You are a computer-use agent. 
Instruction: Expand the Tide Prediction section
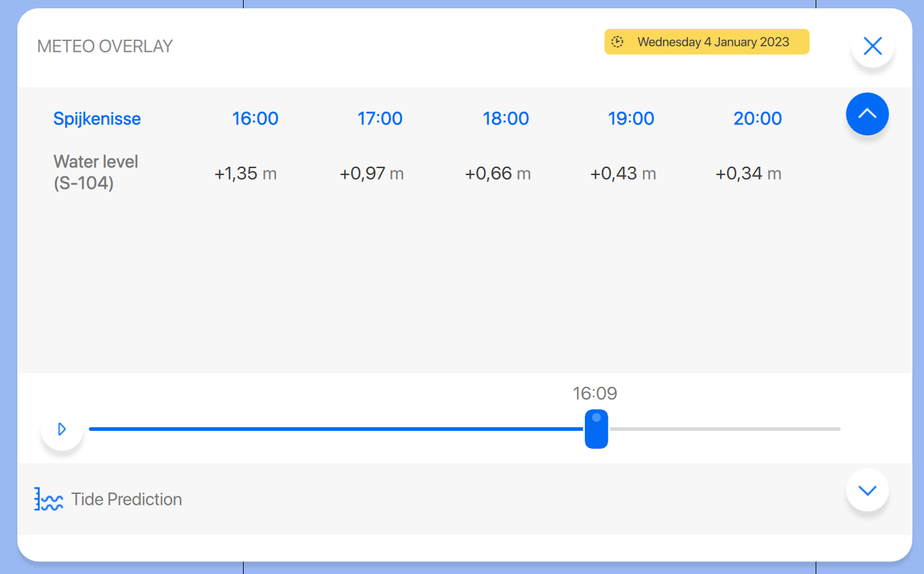(867, 491)
